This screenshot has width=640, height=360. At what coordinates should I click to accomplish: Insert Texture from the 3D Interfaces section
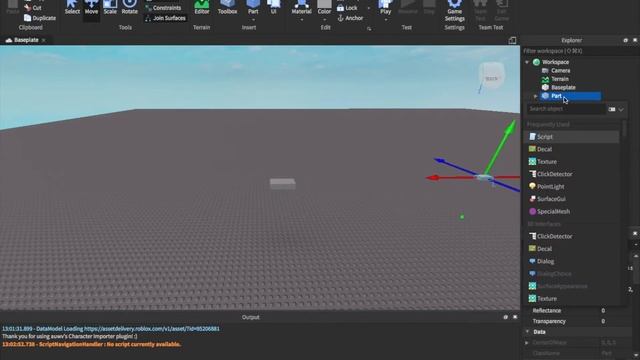[571, 299]
